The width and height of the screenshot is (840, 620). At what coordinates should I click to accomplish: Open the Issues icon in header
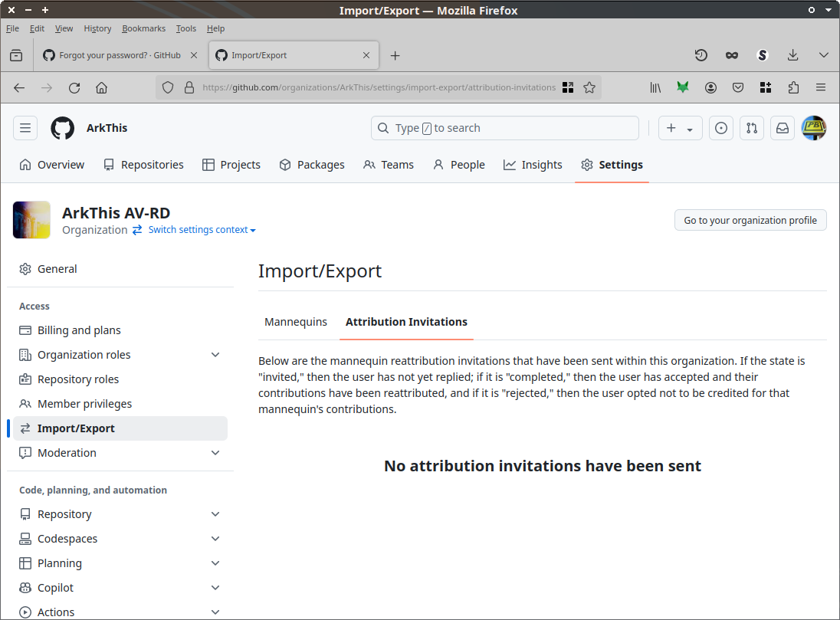click(x=720, y=128)
